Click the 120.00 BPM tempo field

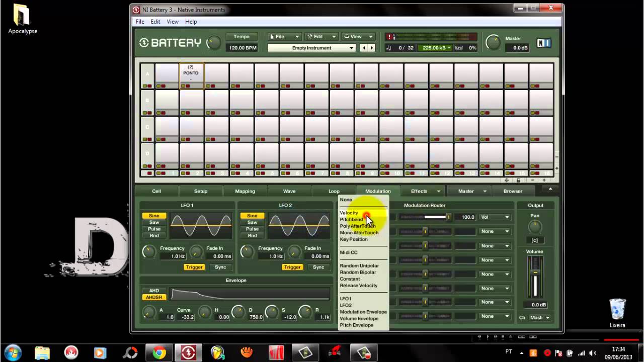(242, 48)
